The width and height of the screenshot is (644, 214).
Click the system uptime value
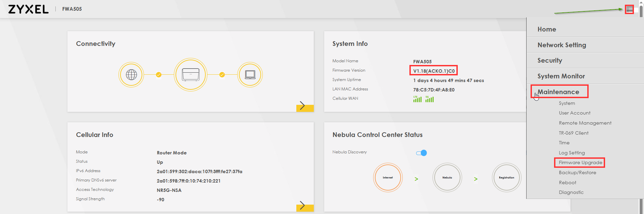(x=449, y=80)
